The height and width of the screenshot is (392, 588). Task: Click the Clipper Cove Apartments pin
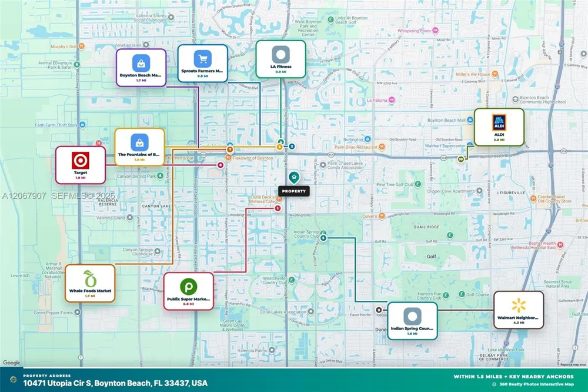pos(479,191)
